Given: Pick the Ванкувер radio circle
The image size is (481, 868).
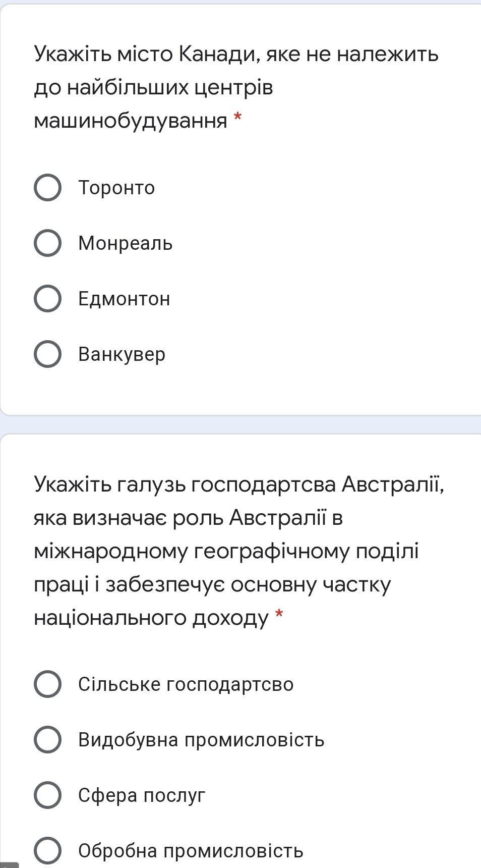Looking at the screenshot, I should [x=48, y=354].
